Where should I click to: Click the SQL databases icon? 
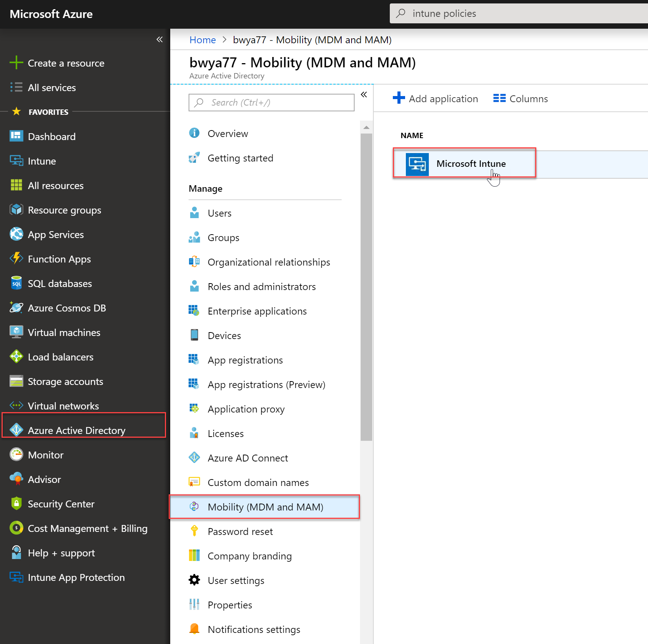16,283
